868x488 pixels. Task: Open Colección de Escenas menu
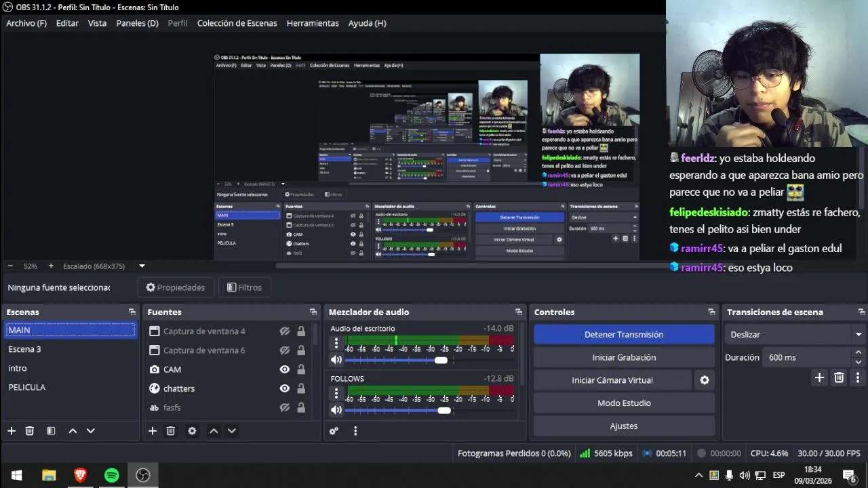pos(237,23)
